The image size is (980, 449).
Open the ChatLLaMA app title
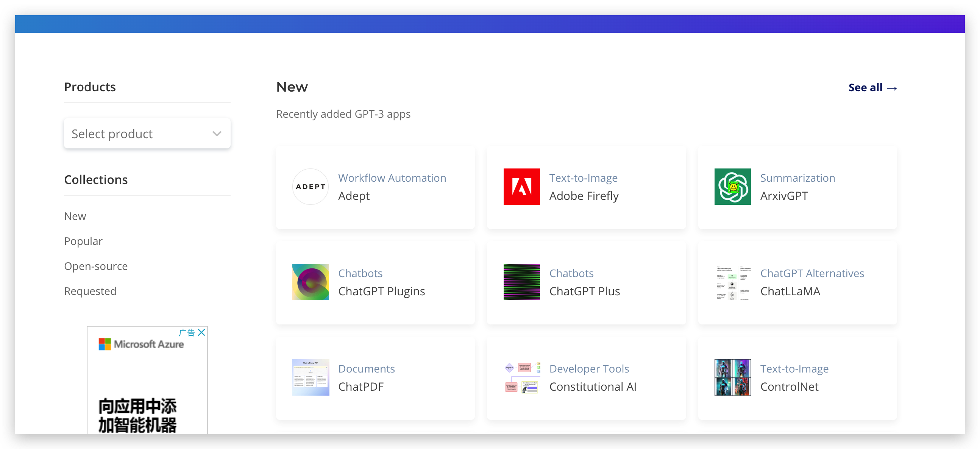(x=790, y=291)
